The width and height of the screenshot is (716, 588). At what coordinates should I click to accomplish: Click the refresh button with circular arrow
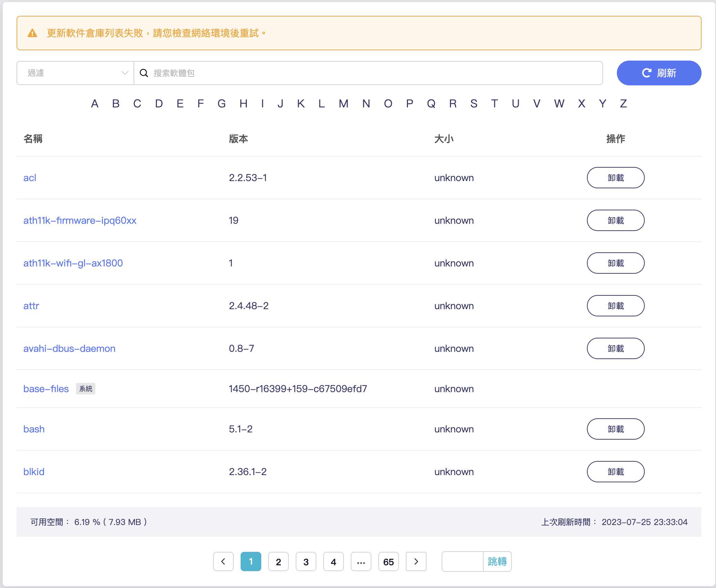coord(659,73)
